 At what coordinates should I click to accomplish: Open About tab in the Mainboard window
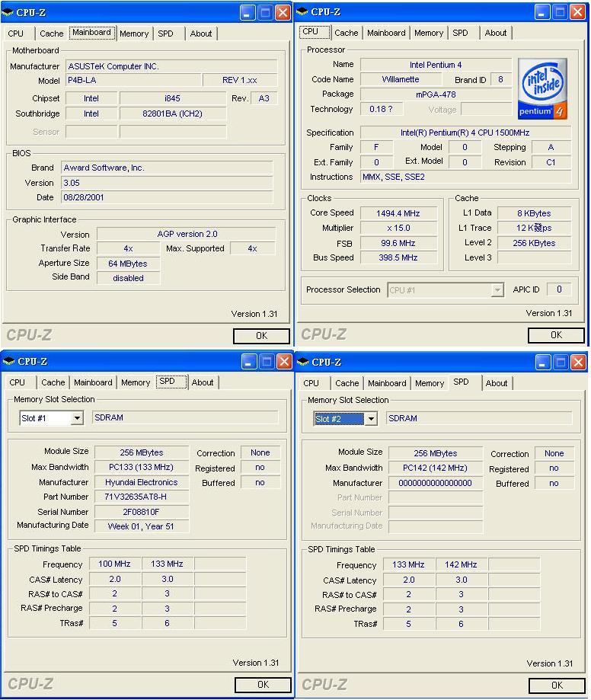point(201,34)
